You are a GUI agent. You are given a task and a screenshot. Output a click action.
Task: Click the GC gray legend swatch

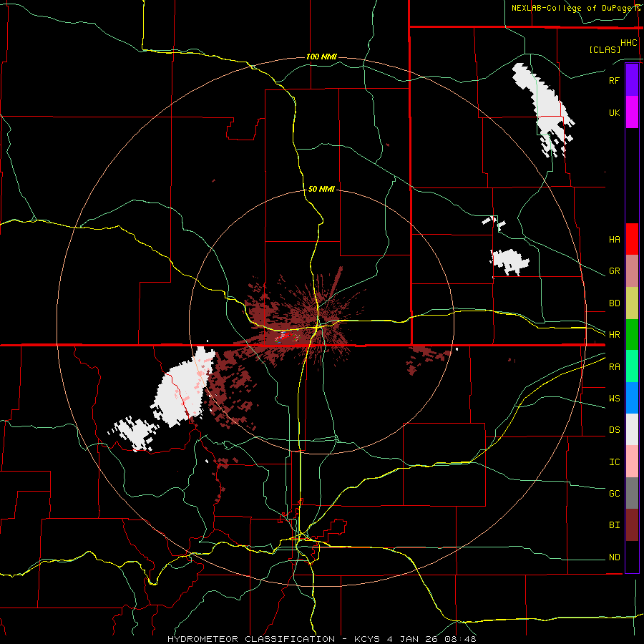[x=632, y=493]
